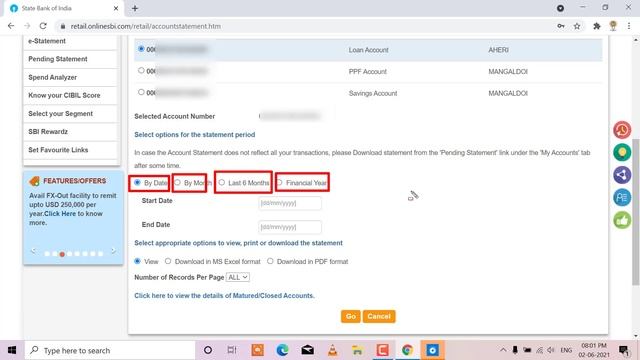
Task: Select Download in PDF format
Action: pyautogui.click(x=270, y=261)
